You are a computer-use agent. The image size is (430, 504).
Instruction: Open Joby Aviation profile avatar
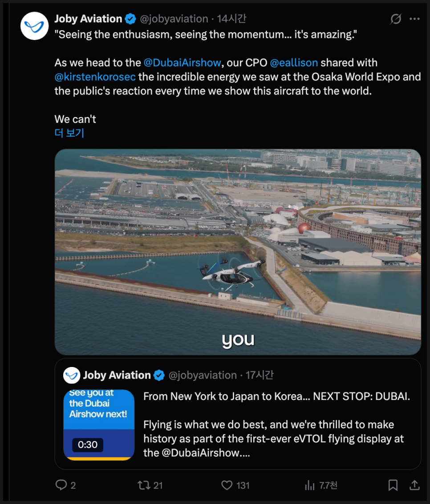[34, 26]
